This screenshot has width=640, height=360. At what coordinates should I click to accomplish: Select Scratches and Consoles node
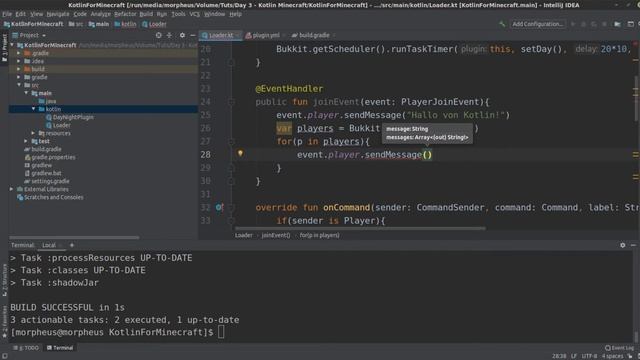[50, 197]
